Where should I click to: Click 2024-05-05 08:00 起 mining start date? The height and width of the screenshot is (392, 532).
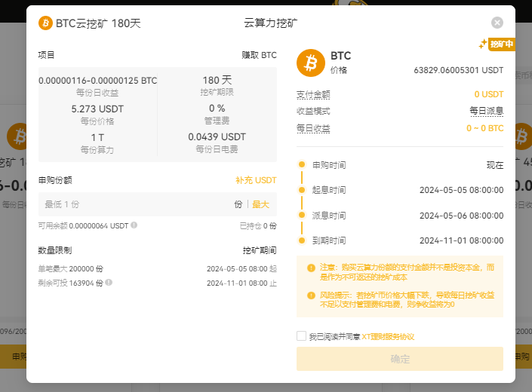[242, 268]
